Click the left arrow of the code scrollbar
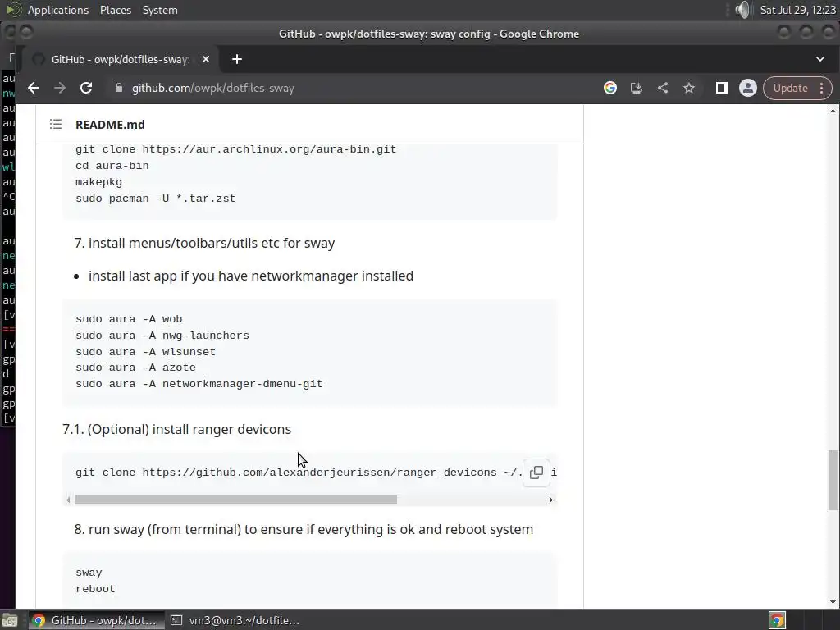The height and width of the screenshot is (630, 840). [67, 500]
